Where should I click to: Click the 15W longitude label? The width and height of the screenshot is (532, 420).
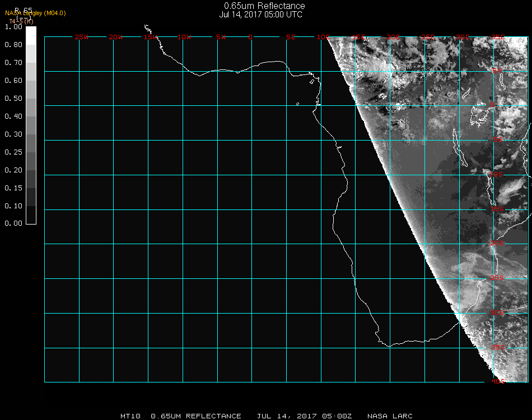click(x=150, y=37)
